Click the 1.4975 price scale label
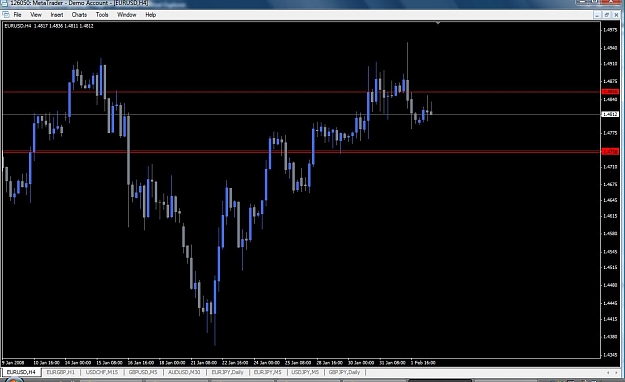 click(611, 30)
